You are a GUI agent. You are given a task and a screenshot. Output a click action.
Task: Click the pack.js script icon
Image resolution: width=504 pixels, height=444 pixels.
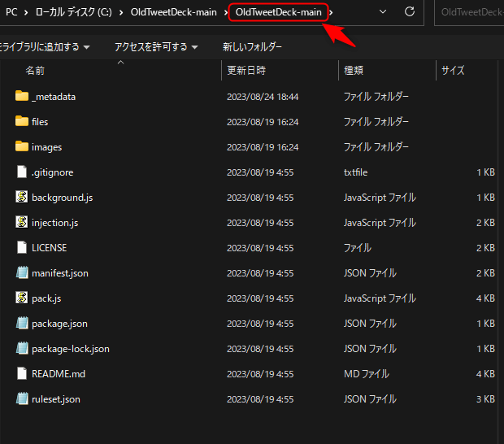pyautogui.click(x=22, y=298)
